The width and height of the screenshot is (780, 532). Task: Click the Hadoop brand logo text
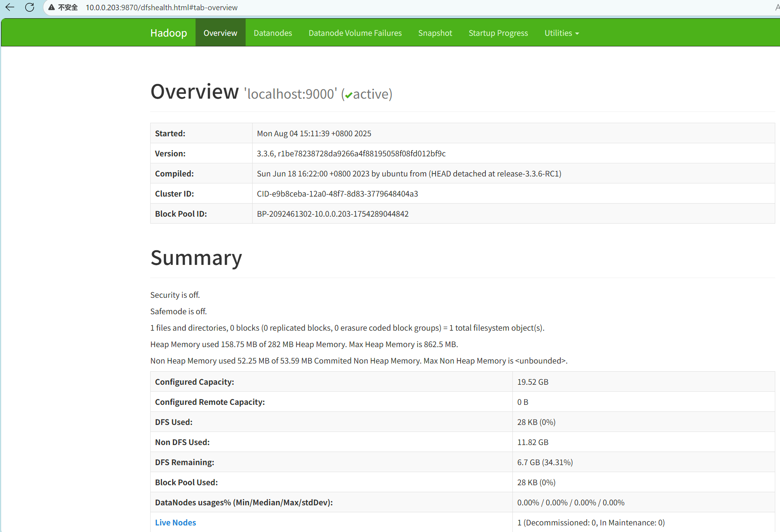pyautogui.click(x=169, y=33)
